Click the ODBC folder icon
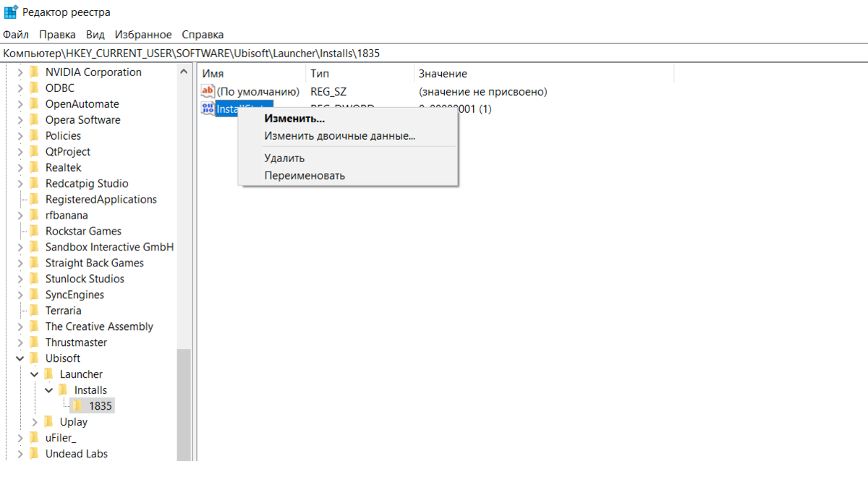The image size is (868, 477). click(35, 88)
